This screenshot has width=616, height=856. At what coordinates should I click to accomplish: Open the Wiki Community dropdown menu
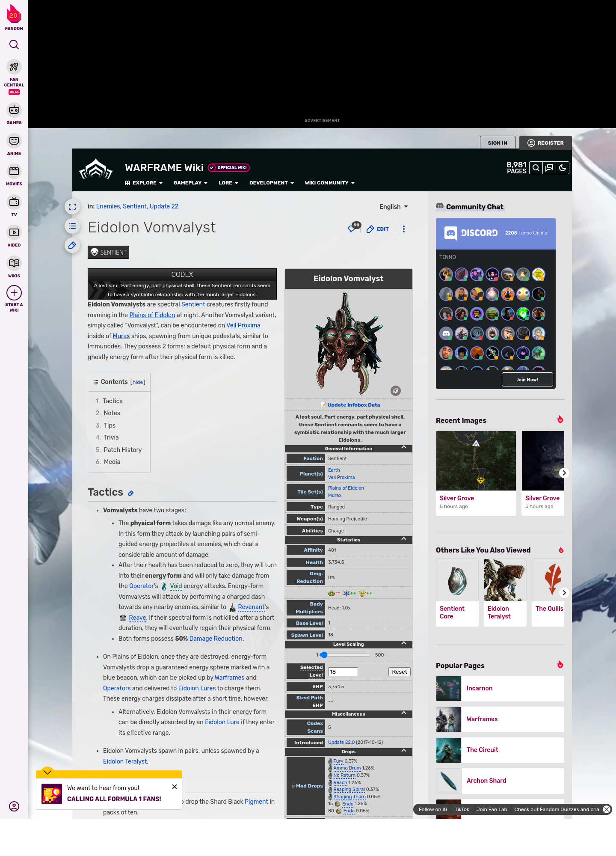(330, 183)
